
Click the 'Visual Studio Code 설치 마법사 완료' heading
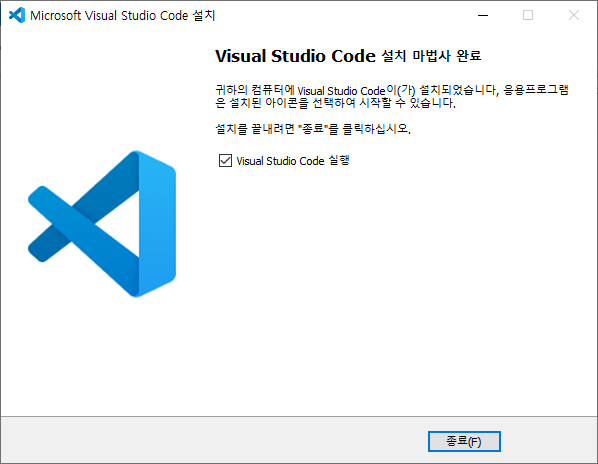click(x=348, y=56)
